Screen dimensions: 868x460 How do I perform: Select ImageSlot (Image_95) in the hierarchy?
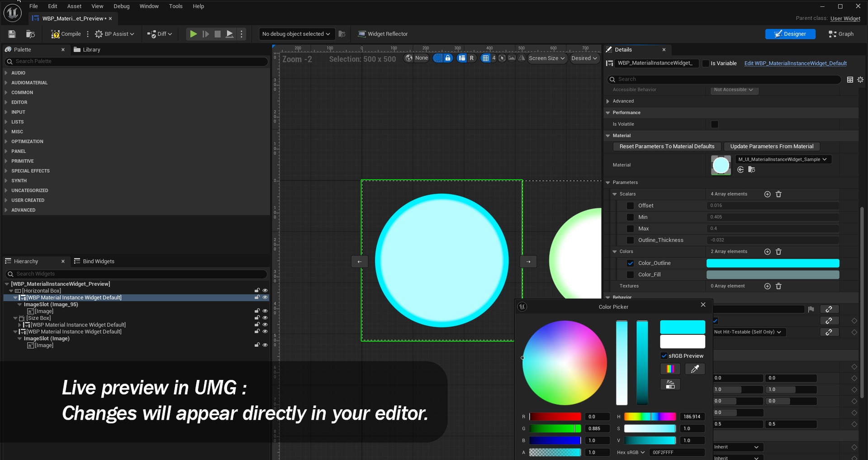51,304
